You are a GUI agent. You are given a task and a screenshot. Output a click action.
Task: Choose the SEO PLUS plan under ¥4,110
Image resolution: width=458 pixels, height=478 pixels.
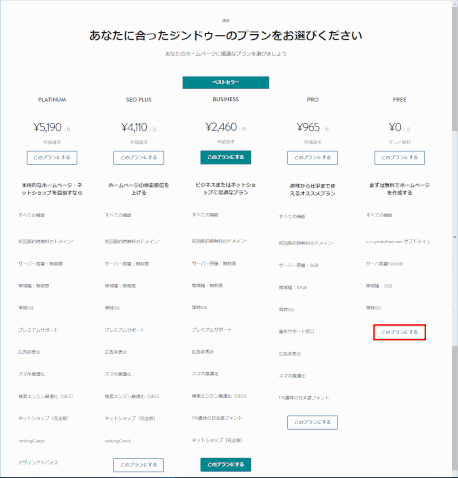click(x=139, y=158)
